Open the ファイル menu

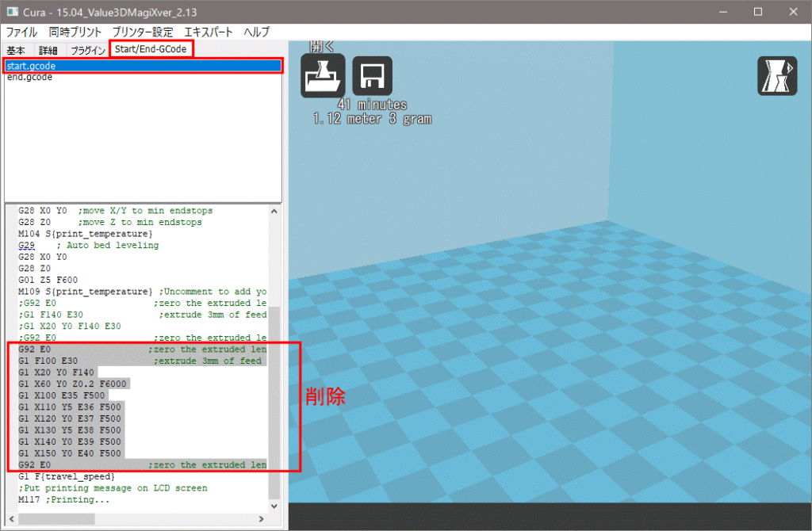coord(21,32)
